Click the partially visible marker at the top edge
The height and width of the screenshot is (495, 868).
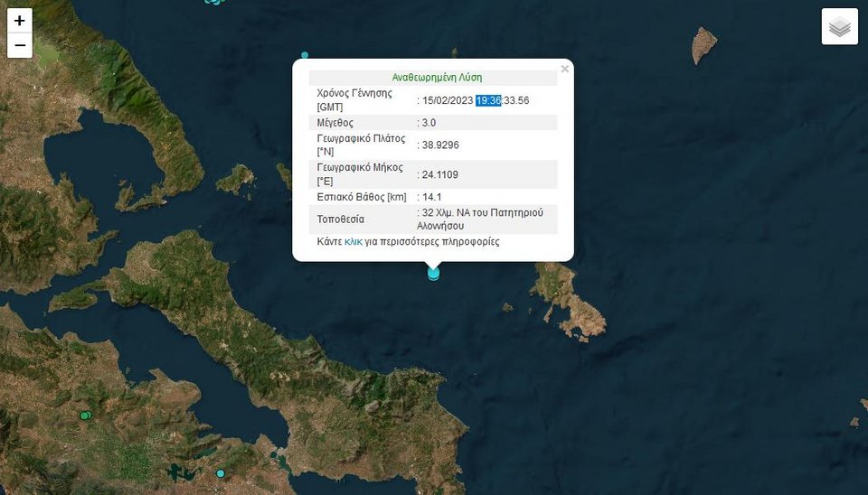click(213, 2)
